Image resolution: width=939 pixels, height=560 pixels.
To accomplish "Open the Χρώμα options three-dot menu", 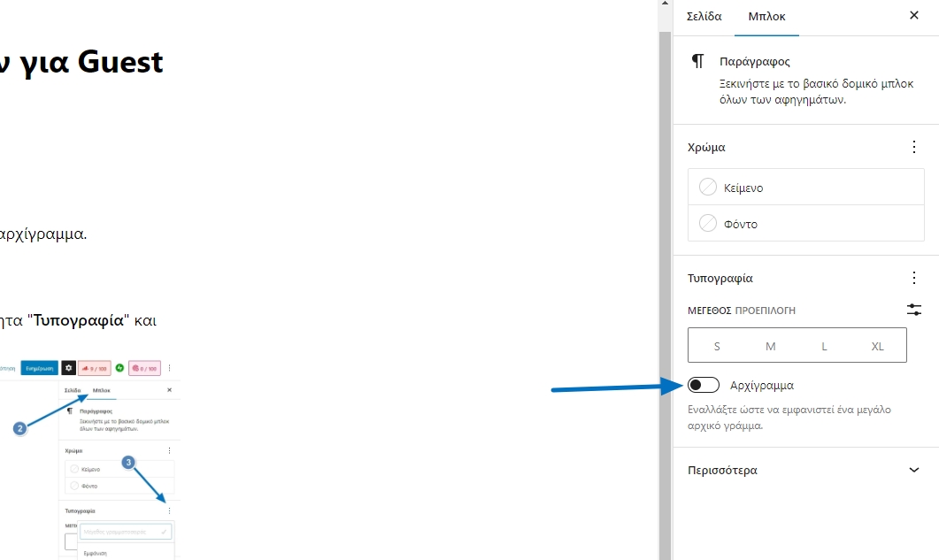I will click(x=914, y=147).
